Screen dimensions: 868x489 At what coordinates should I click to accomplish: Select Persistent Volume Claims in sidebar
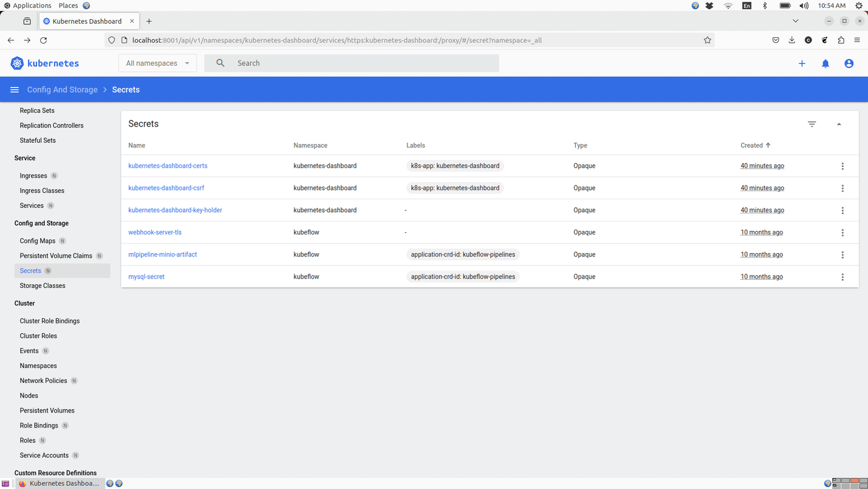56,256
